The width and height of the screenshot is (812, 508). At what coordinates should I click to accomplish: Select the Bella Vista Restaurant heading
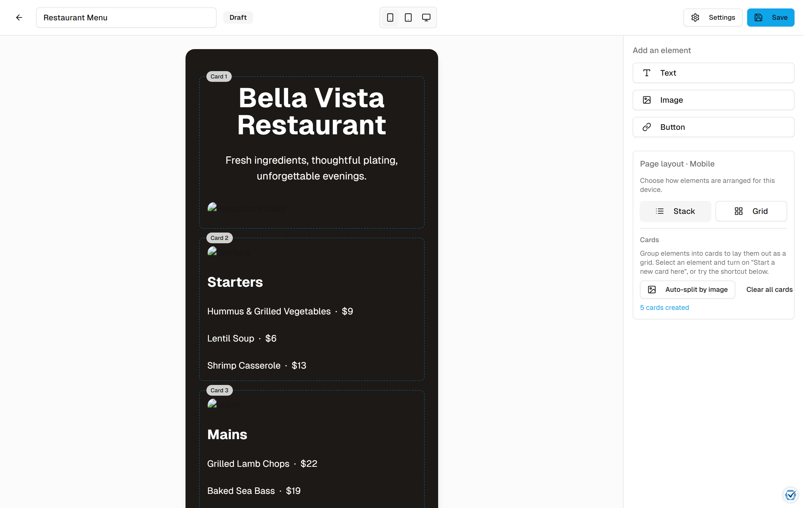311,111
